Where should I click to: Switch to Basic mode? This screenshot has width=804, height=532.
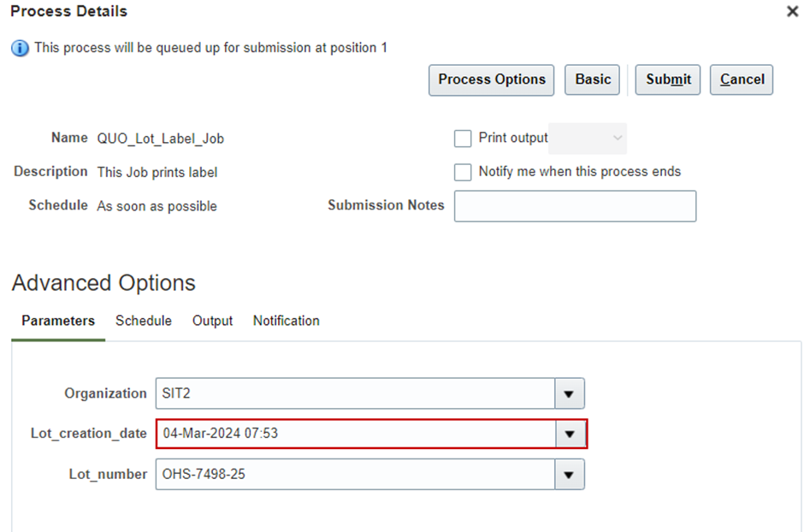(592, 80)
